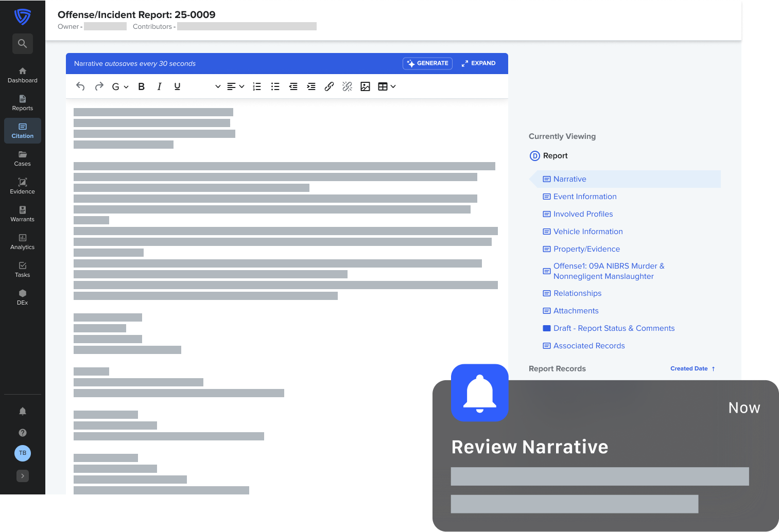Insert an image into the narrative
This screenshot has width=779, height=532.
365,86
